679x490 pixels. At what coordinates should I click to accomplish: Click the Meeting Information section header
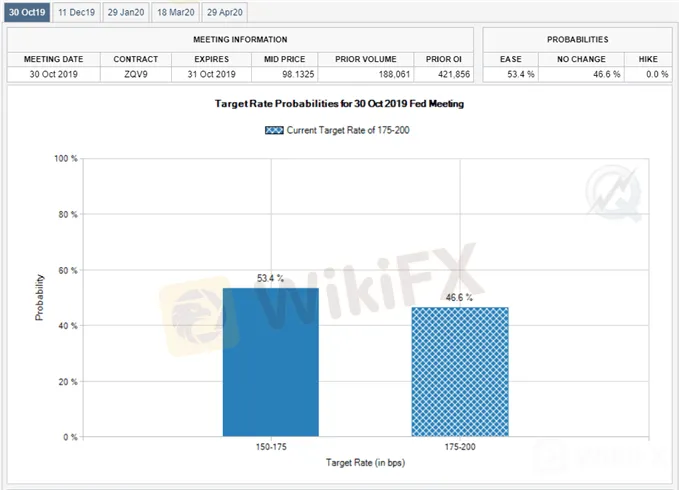click(240, 40)
